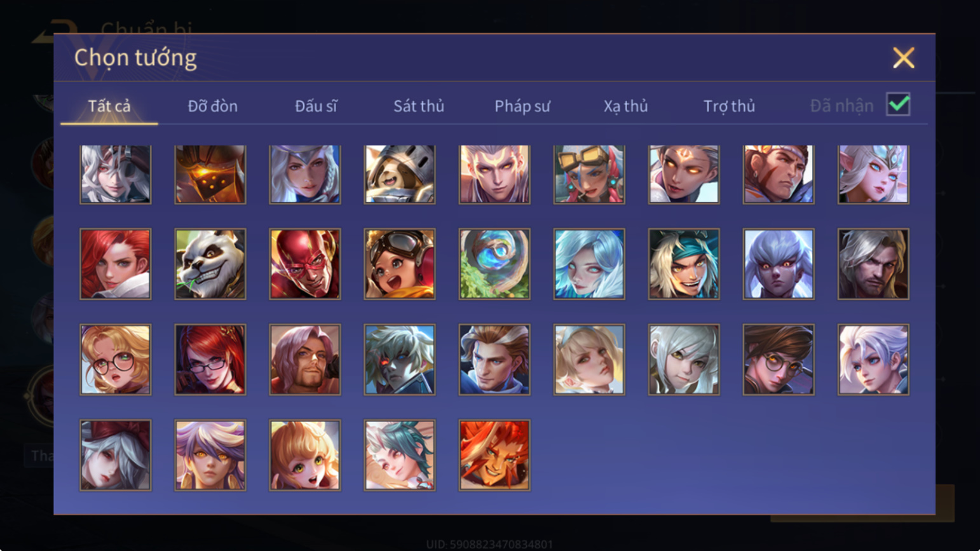Select the Tất cả tab
Viewport: 980px width, 551px height.
coord(109,106)
